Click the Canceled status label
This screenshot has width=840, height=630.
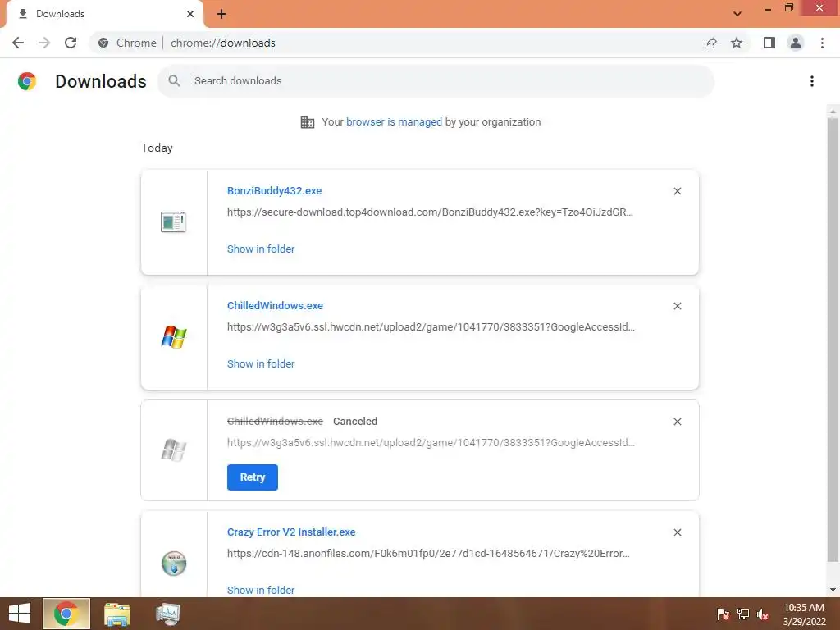(355, 421)
